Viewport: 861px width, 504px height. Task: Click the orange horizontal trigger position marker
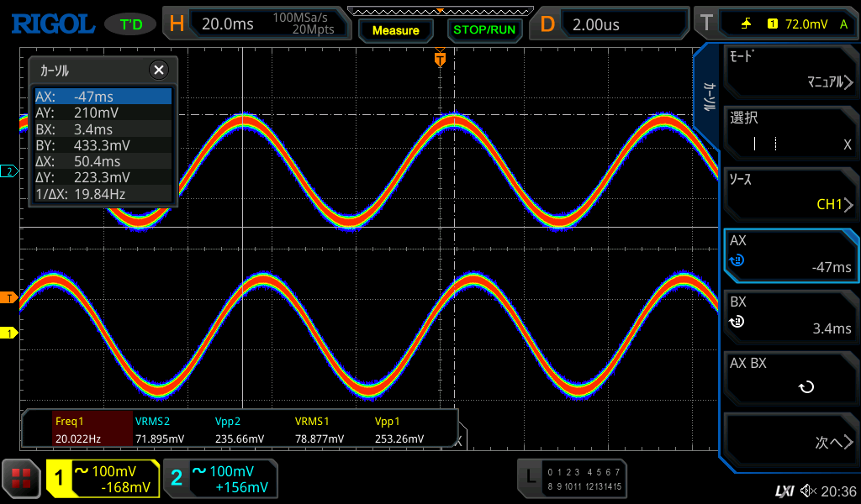pyautogui.click(x=439, y=60)
